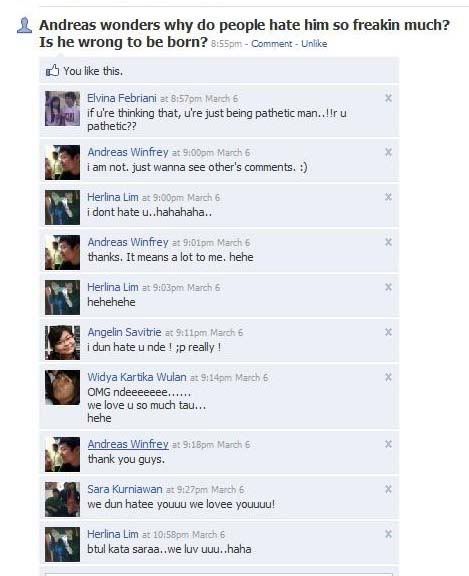Image resolution: width=469 pixels, height=576 pixels.
Task: Remove Andreas Winfrey's 9:00pm comment via X
Action: pyautogui.click(x=388, y=152)
